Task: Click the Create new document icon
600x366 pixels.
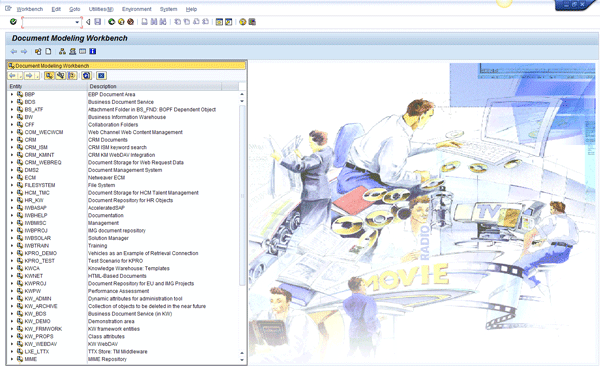Action: point(48,51)
